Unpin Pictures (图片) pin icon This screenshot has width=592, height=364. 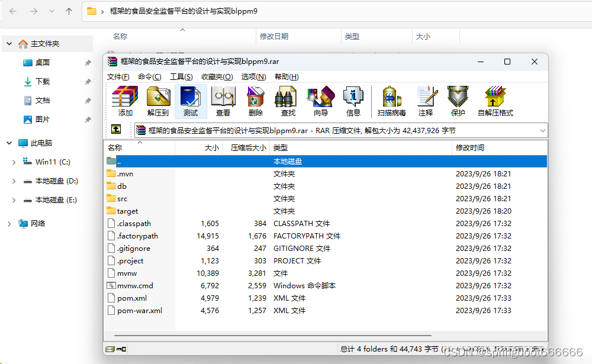point(88,120)
